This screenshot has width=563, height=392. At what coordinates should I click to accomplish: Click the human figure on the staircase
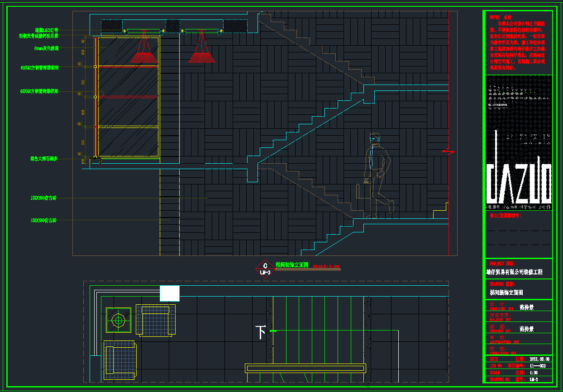[377, 175]
